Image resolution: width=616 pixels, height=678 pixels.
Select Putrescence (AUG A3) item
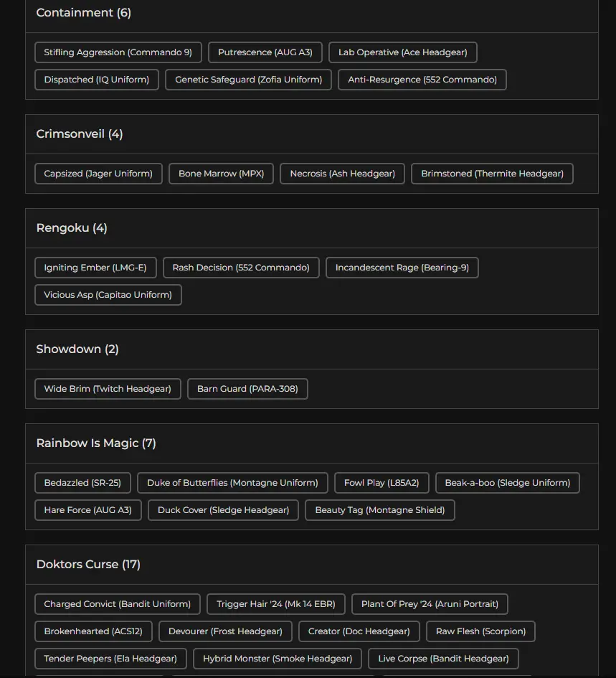click(265, 52)
